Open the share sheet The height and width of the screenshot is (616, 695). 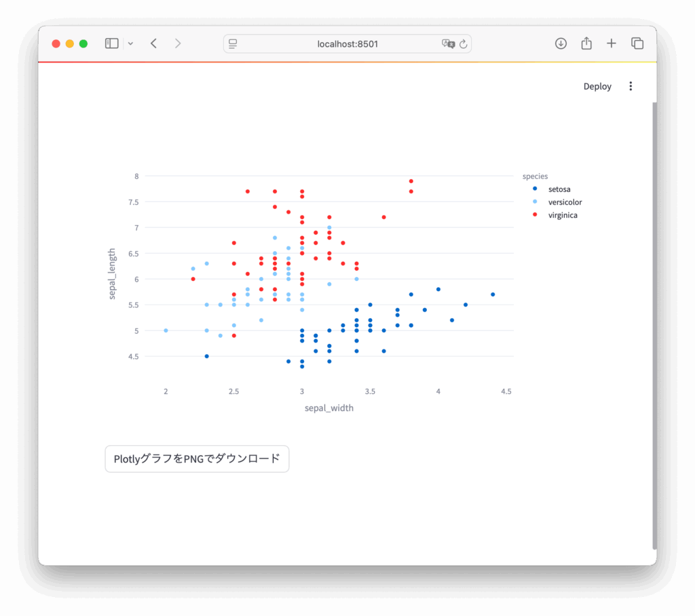[586, 43]
